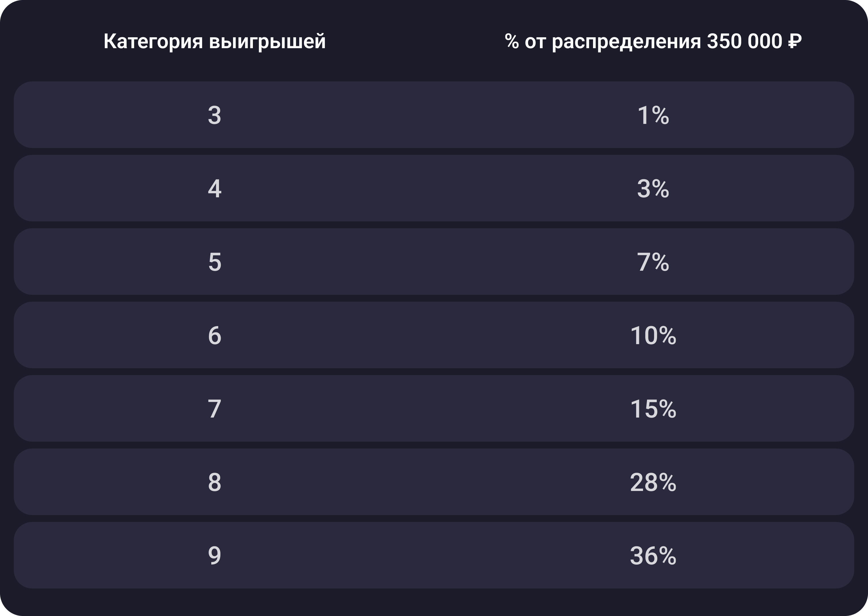Click the word "выигрышей" in header

pyautogui.click(x=267, y=41)
